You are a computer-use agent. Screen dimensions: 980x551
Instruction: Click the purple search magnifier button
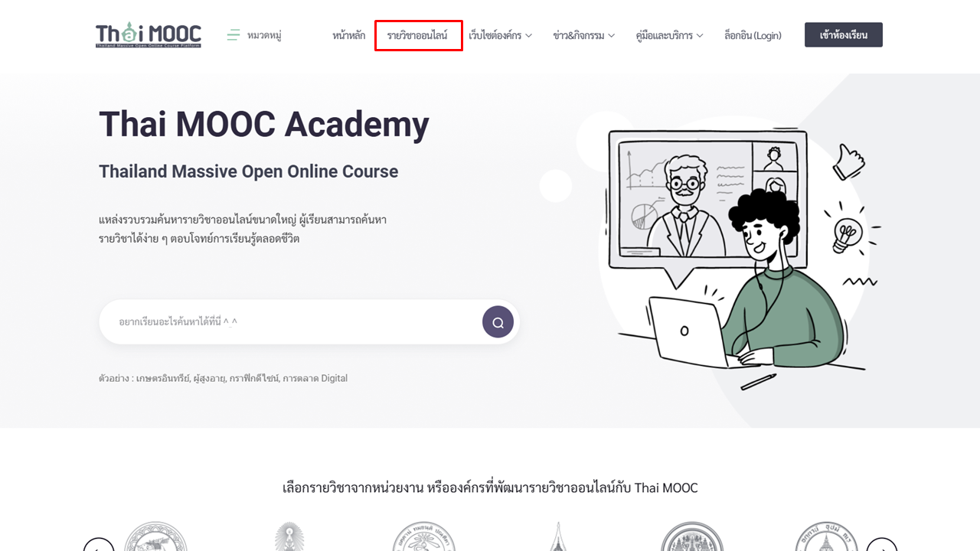498,322
